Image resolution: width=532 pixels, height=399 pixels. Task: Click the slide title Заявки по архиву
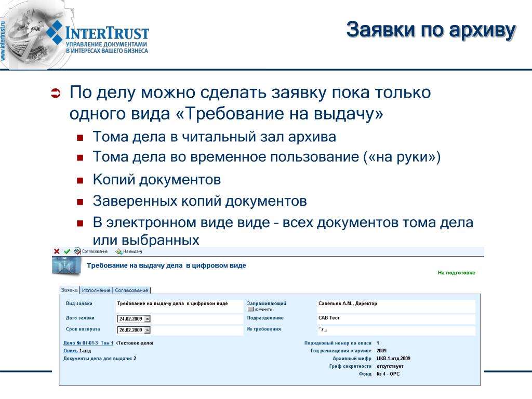point(431,30)
